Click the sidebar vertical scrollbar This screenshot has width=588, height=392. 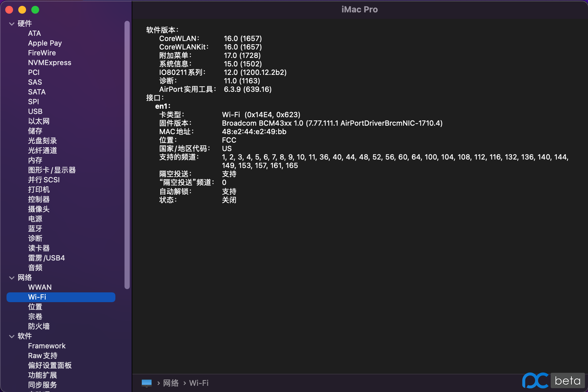point(127,155)
